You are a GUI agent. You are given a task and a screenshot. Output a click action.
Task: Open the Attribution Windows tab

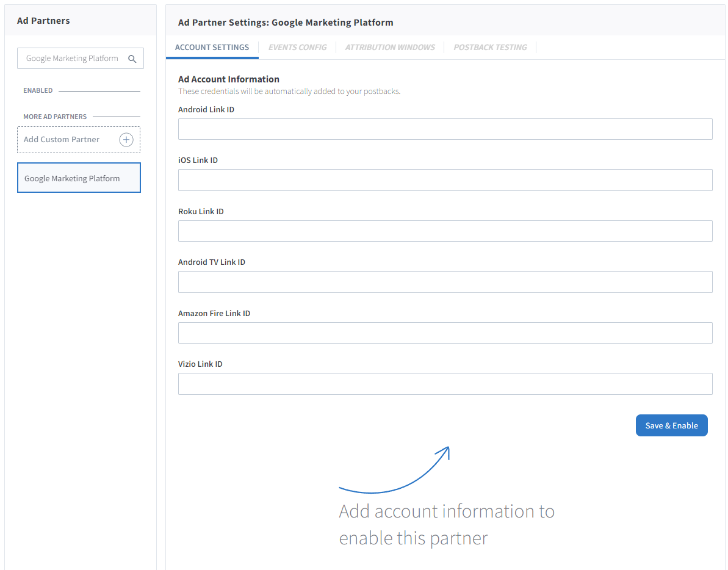tap(389, 48)
